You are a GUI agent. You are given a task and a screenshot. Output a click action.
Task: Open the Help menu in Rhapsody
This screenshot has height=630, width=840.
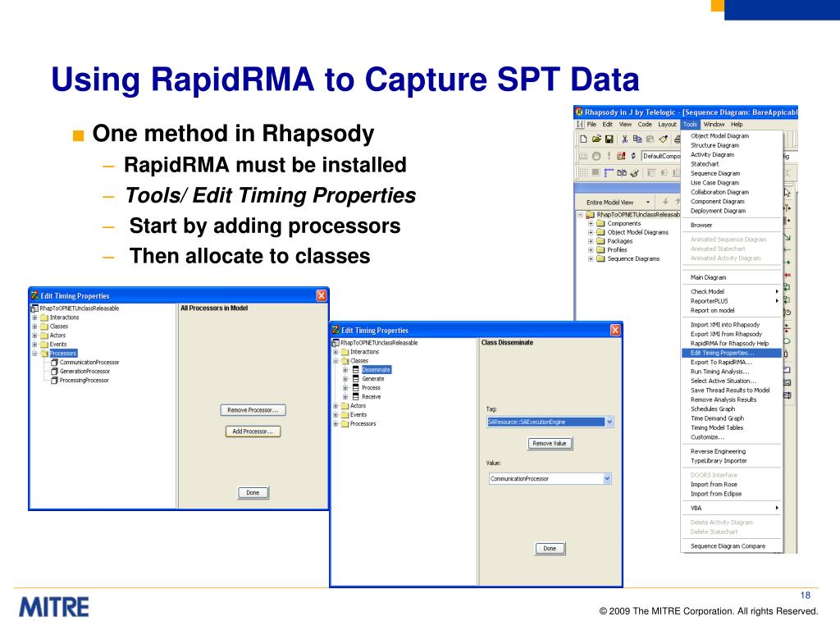tap(737, 125)
